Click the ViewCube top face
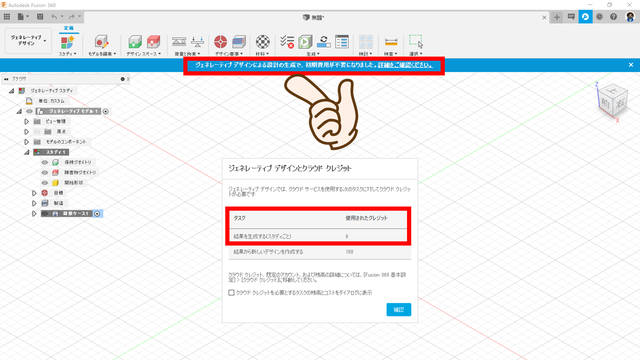640x360 pixels. coord(612,91)
